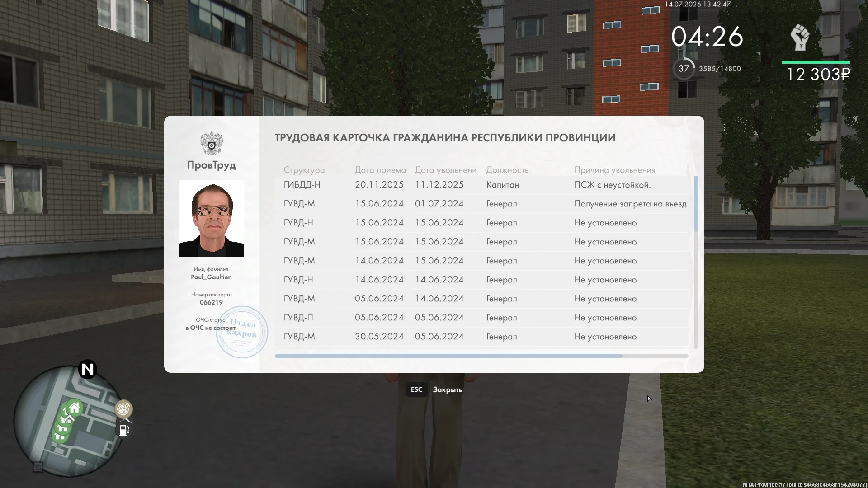Click the pizza marker on the minimap
Image resolution: width=868 pixels, height=488 pixels.
[x=123, y=409]
